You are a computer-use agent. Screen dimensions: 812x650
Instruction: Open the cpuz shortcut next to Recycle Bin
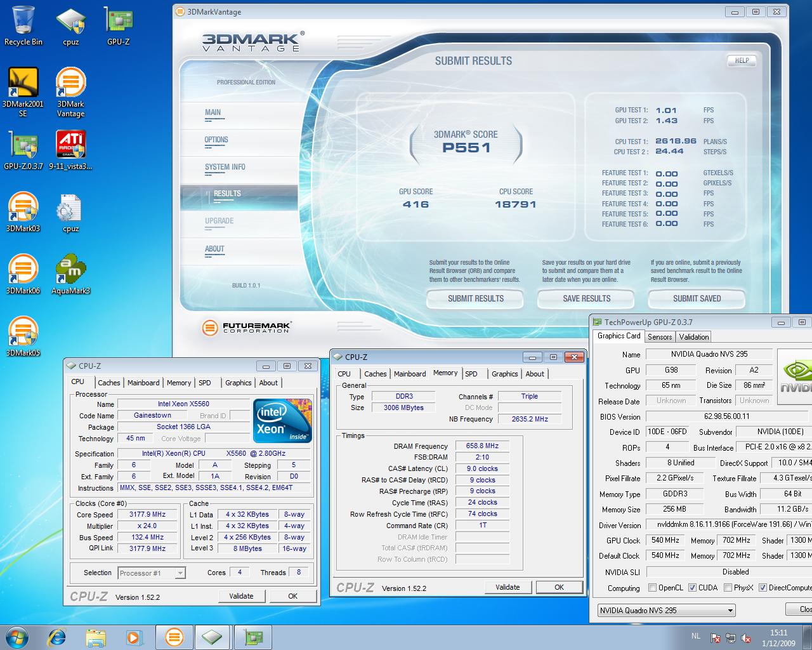pyautogui.click(x=70, y=27)
